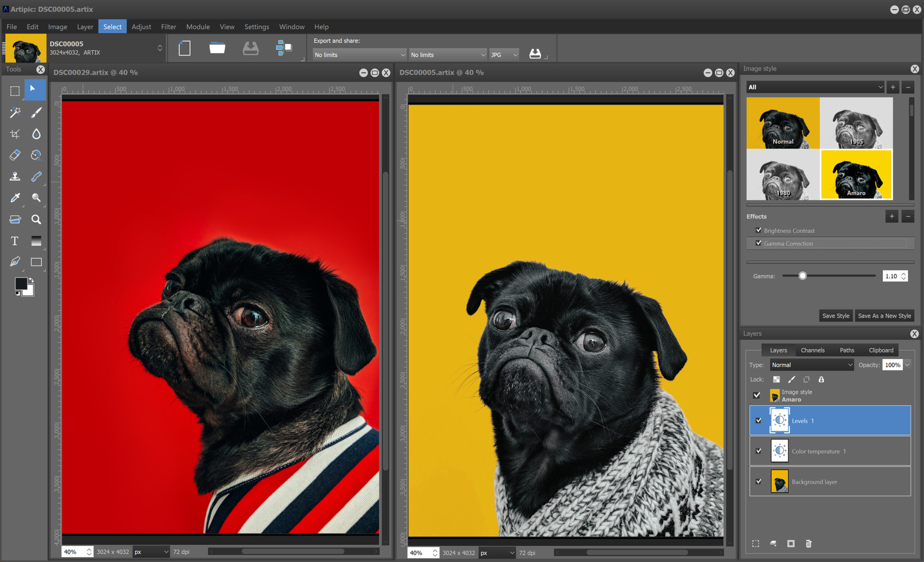Open the JPG format dropdown
924x562 pixels.
(x=504, y=55)
